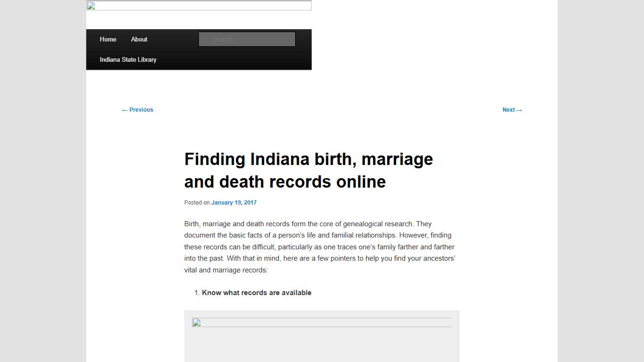This screenshot has width=644, height=362.
Task: Click the right arrow of the Next link
Action: pos(520,109)
